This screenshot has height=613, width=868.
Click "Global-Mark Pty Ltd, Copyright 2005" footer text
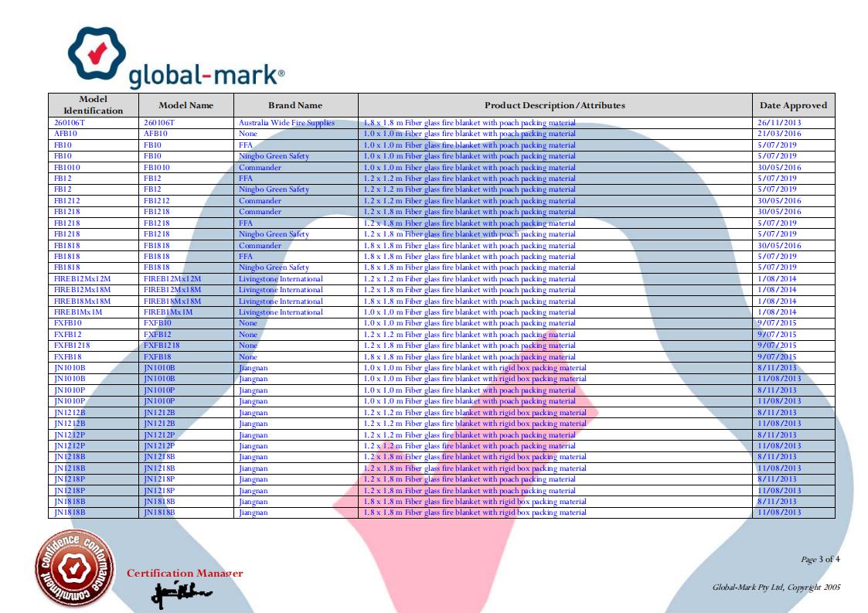776,587
